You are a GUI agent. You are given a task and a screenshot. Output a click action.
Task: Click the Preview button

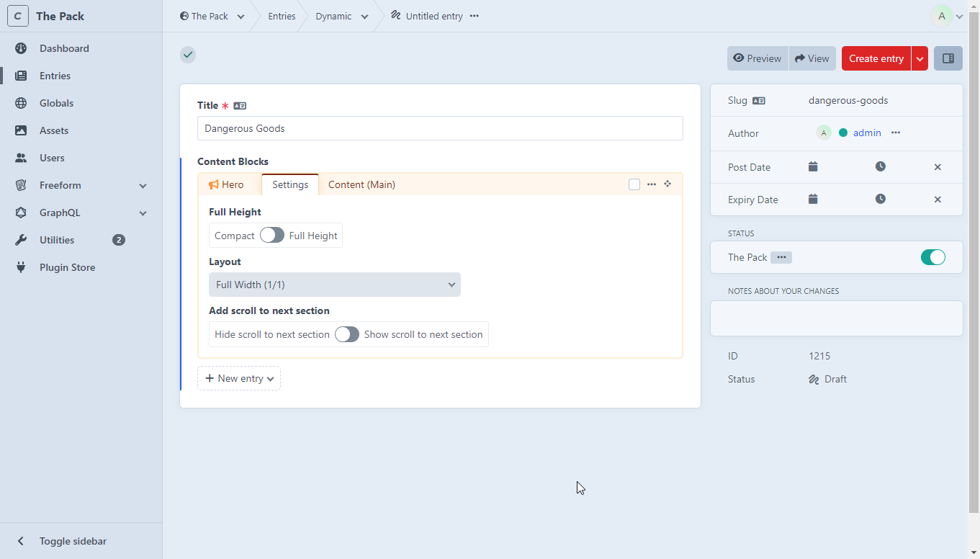tap(758, 58)
